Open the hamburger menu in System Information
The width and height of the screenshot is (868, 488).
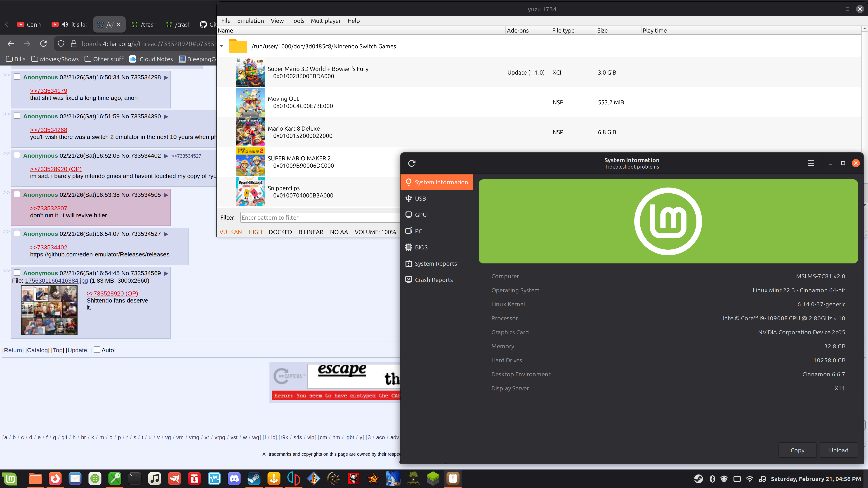tap(811, 163)
